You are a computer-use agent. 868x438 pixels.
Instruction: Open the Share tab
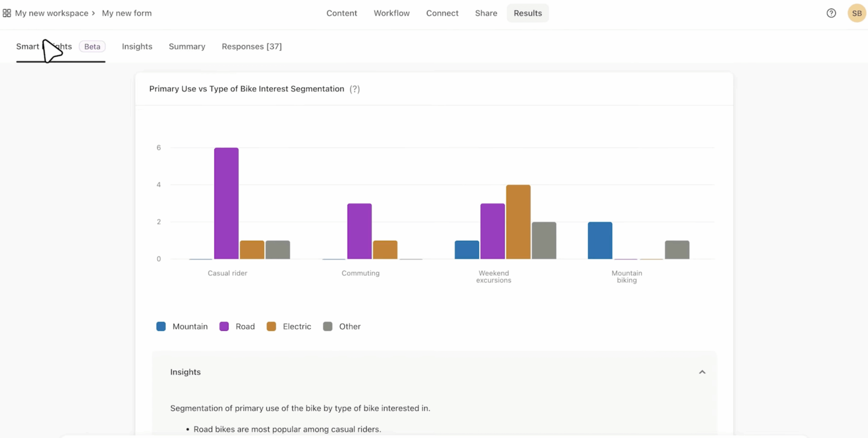coord(486,13)
